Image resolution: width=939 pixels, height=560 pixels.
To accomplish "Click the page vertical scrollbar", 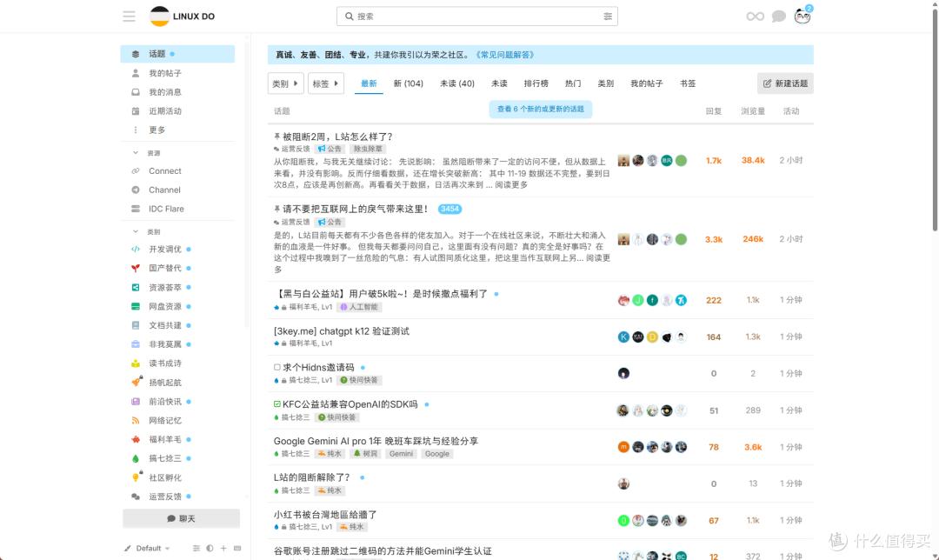I will 935,120.
